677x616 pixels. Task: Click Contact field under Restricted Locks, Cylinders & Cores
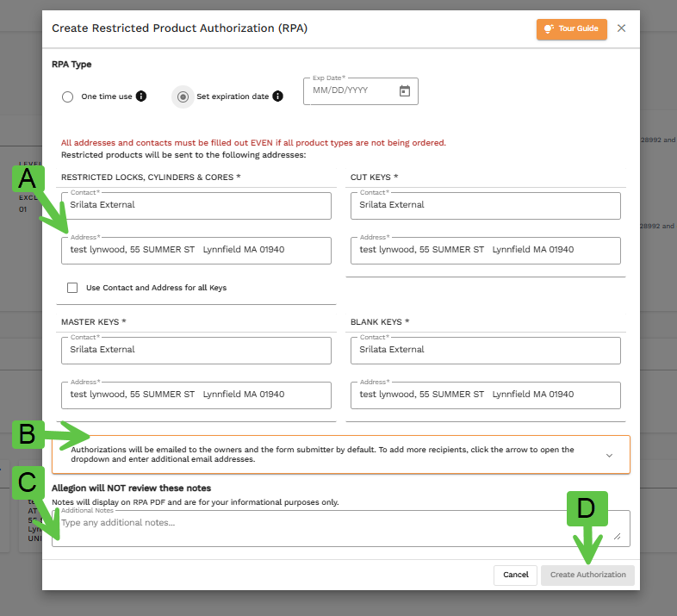[x=196, y=205]
